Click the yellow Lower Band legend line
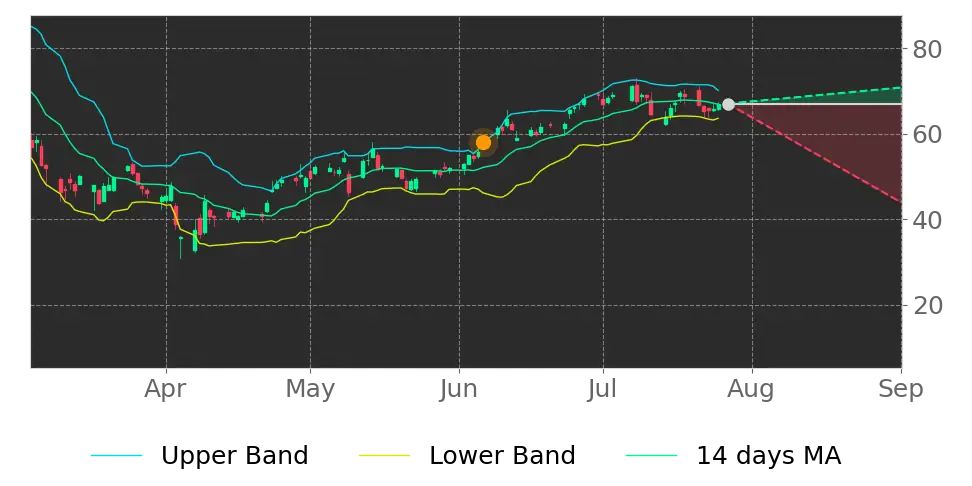This screenshot has height=486, width=972. [x=384, y=456]
